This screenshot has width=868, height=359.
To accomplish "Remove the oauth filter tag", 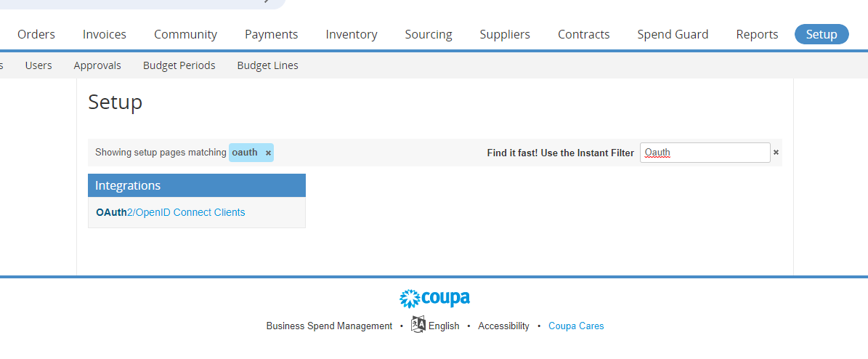I will [x=268, y=153].
